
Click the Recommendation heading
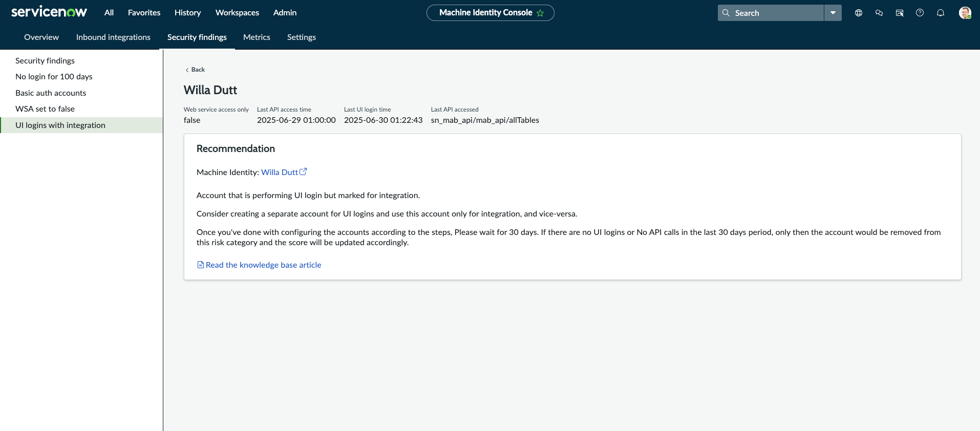click(236, 148)
